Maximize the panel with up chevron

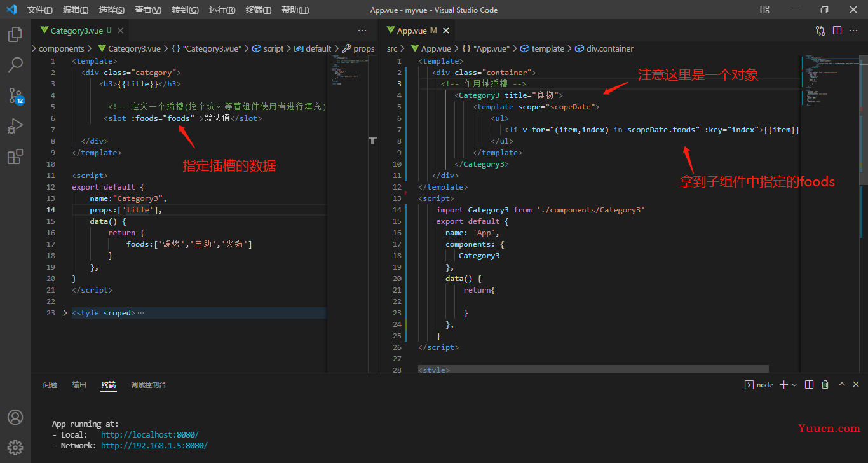pos(842,385)
